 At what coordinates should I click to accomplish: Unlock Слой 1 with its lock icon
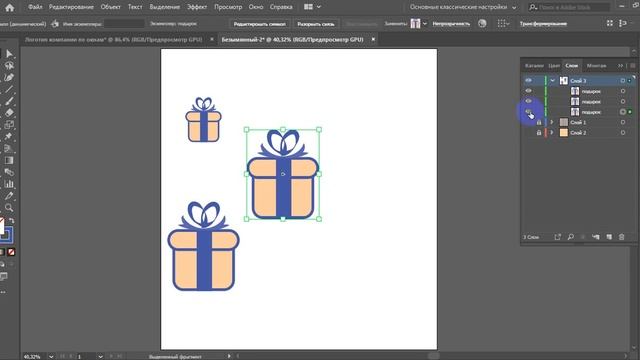pos(539,122)
